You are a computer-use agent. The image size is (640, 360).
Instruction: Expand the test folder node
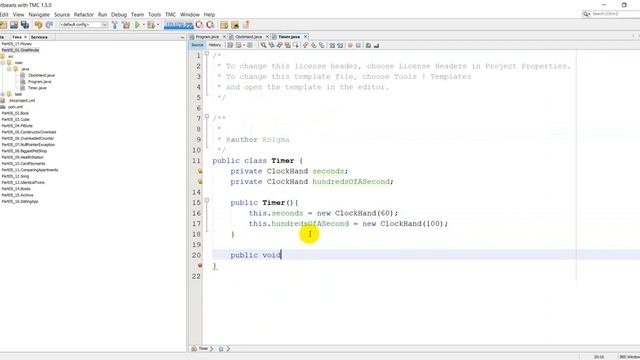(x=3, y=94)
